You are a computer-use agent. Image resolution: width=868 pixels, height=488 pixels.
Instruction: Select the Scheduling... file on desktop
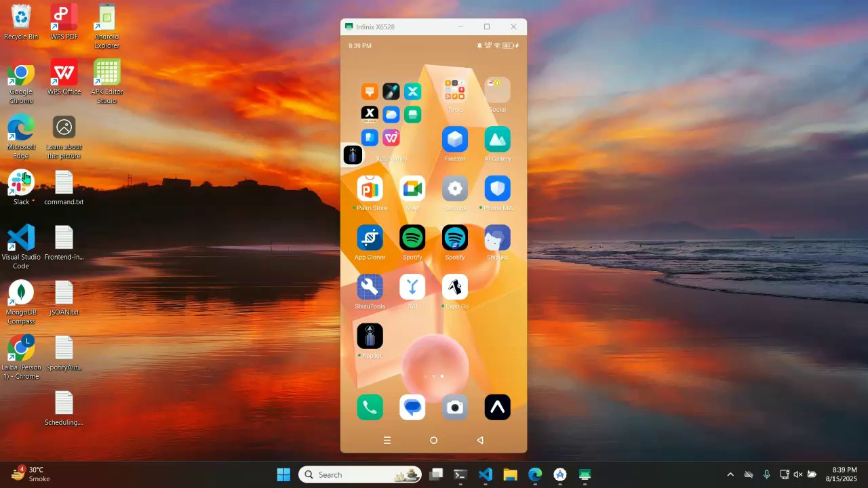pyautogui.click(x=64, y=409)
